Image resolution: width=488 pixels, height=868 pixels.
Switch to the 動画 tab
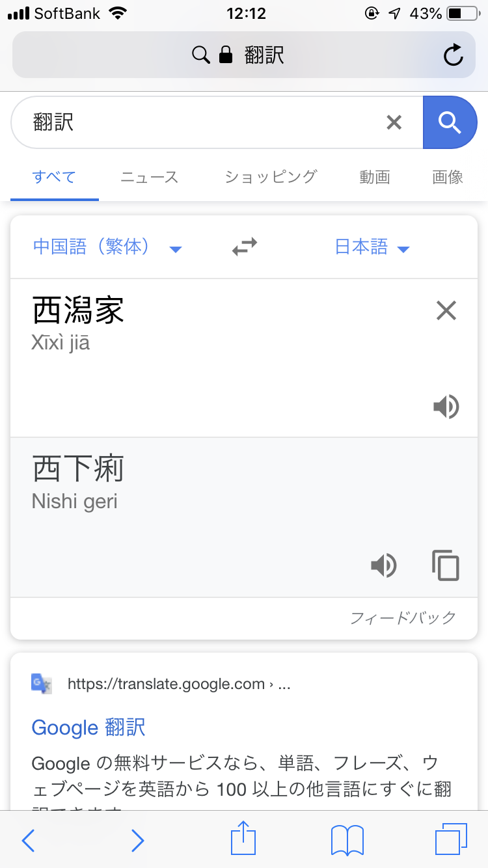click(x=375, y=177)
